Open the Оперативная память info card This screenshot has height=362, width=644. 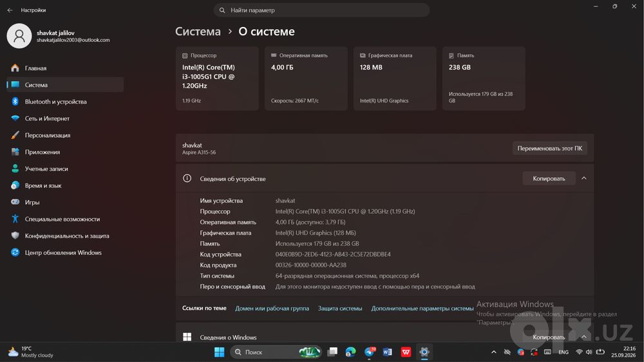pos(306,79)
